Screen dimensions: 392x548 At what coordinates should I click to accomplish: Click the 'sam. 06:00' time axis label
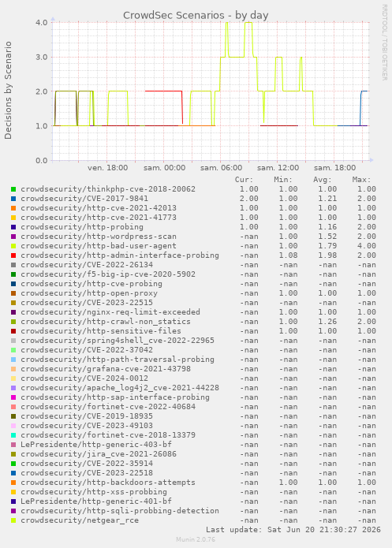click(222, 168)
